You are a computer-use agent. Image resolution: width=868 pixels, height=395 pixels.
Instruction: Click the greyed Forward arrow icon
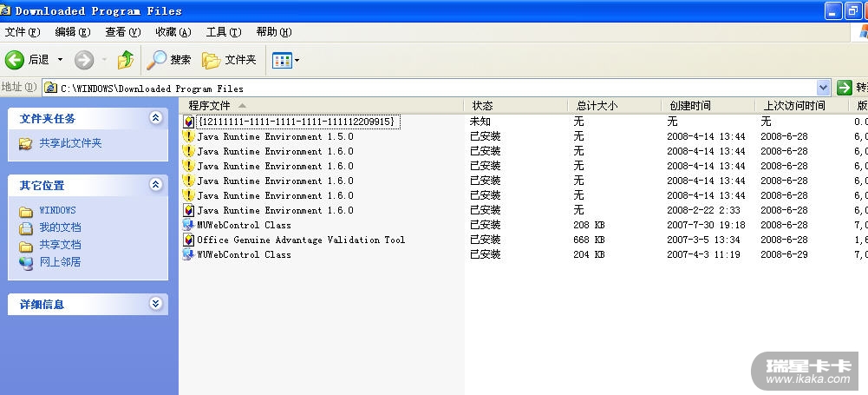point(84,60)
